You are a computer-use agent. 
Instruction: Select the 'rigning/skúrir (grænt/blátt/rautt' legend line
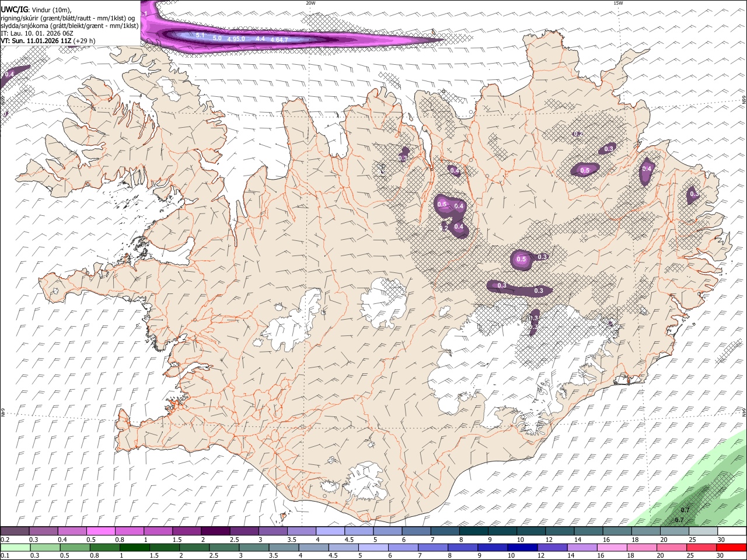coord(69,17)
